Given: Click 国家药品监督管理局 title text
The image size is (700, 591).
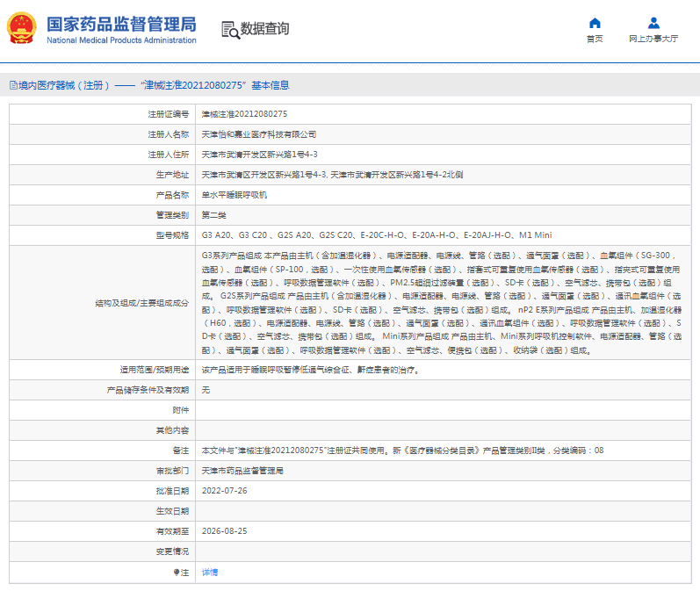Looking at the screenshot, I should pos(121,24).
